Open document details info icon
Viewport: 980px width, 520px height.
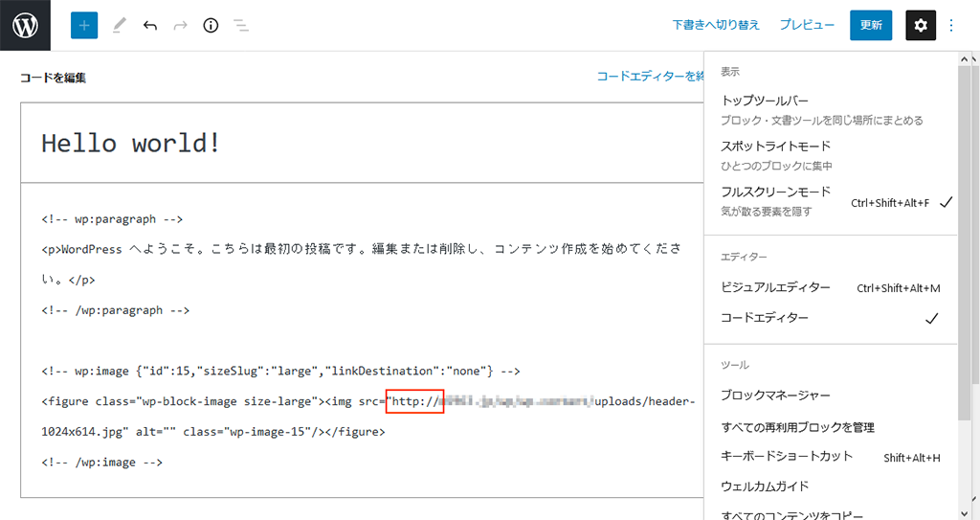coord(211,25)
